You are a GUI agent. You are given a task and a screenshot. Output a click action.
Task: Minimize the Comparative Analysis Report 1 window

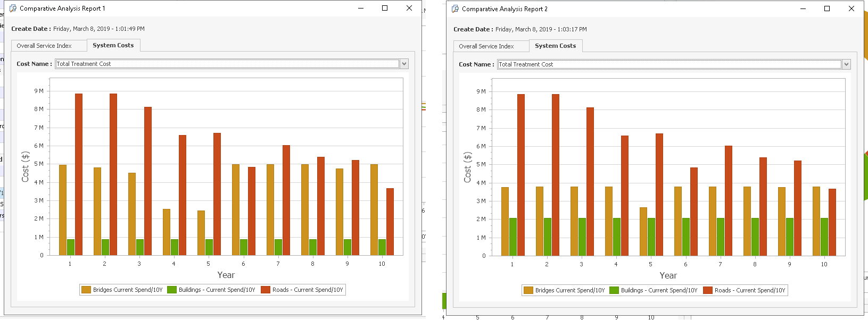click(x=361, y=8)
